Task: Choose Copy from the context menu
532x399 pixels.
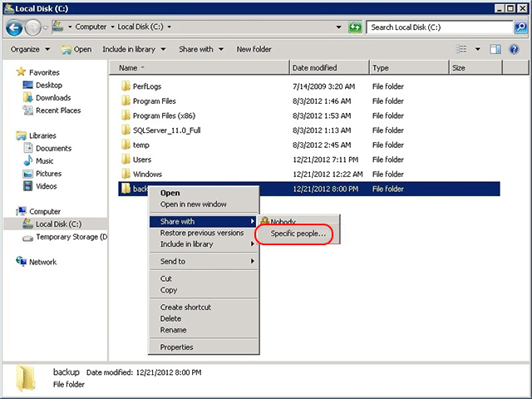Action: point(204,290)
